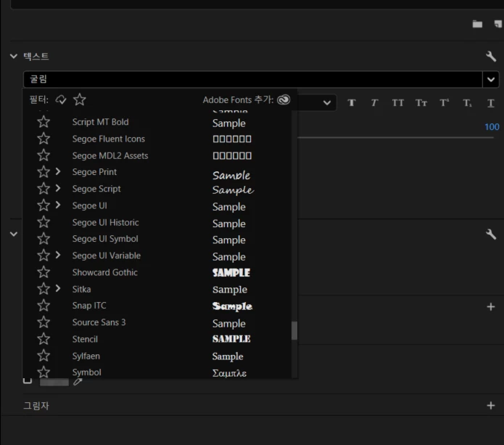Expand Segoe Print font family
This screenshot has height=445, width=504.
58,171
